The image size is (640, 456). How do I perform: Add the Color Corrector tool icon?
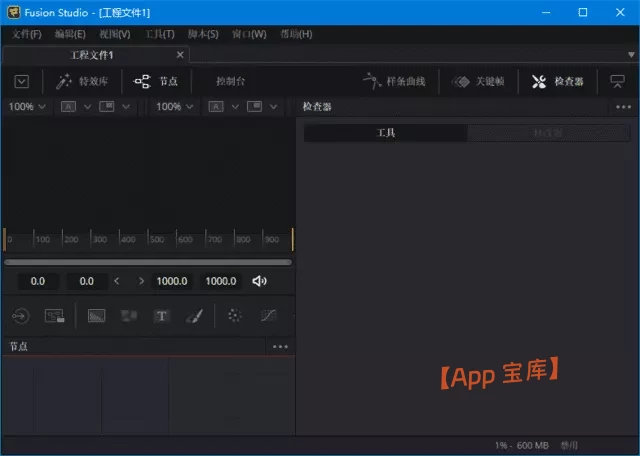tap(235, 315)
